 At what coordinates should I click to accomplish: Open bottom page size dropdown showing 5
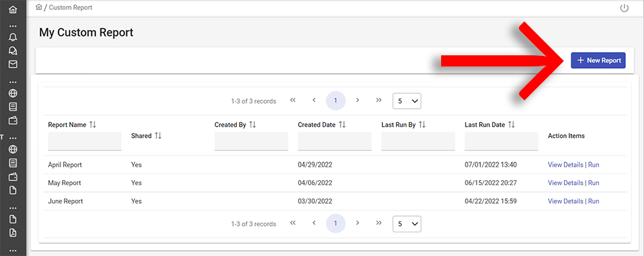click(407, 224)
